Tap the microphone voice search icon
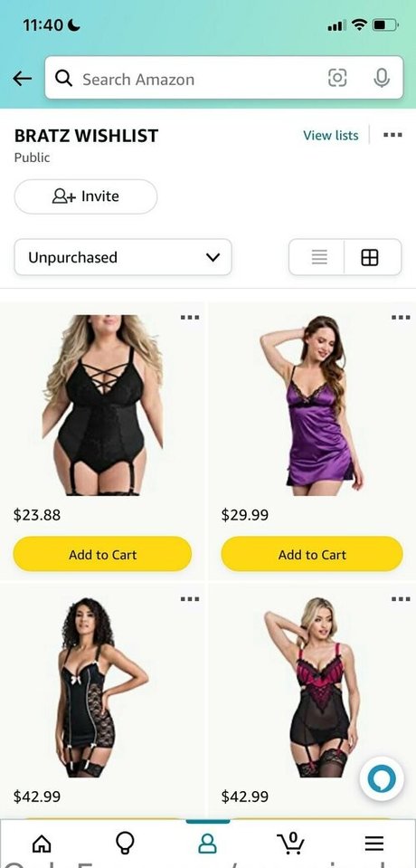Screen dimensions: 416x868 (x=381, y=78)
